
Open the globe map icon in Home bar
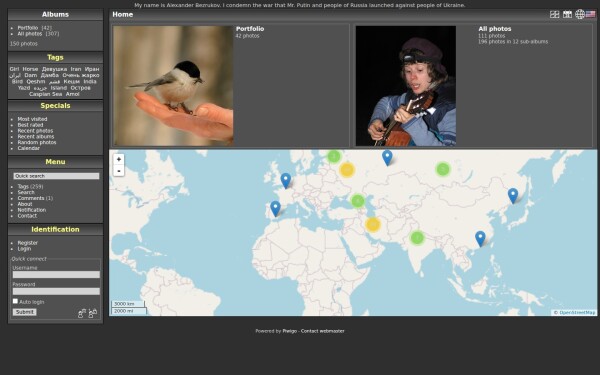click(580, 14)
